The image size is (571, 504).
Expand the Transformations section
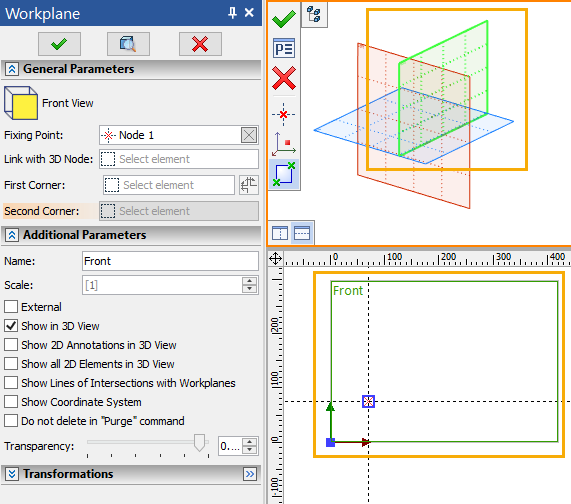[x=12, y=474]
